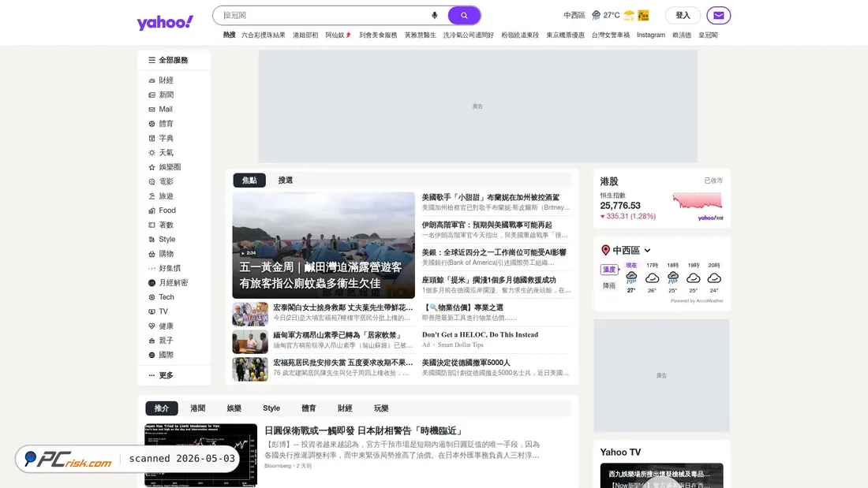Viewport: 868px width, 488px height.
Task: Click the 娛樂圈 star icon in sidebar
Action: (152, 167)
